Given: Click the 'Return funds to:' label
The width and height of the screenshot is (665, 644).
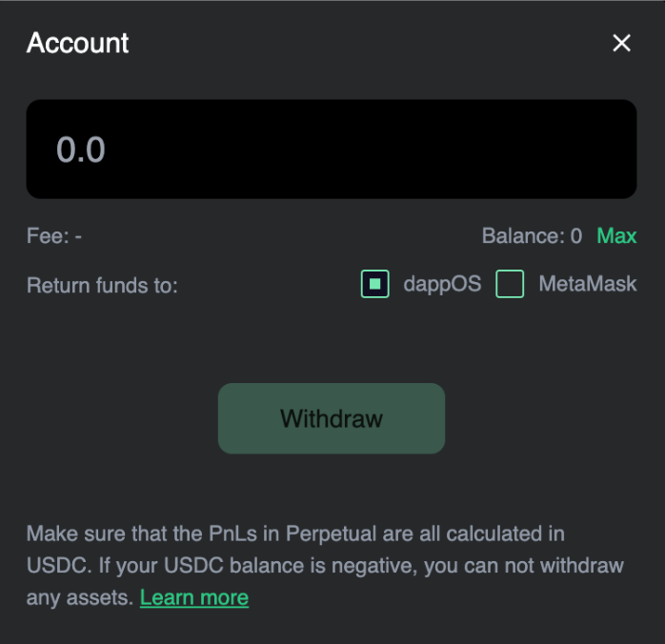Looking at the screenshot, I should coord(102,285).
